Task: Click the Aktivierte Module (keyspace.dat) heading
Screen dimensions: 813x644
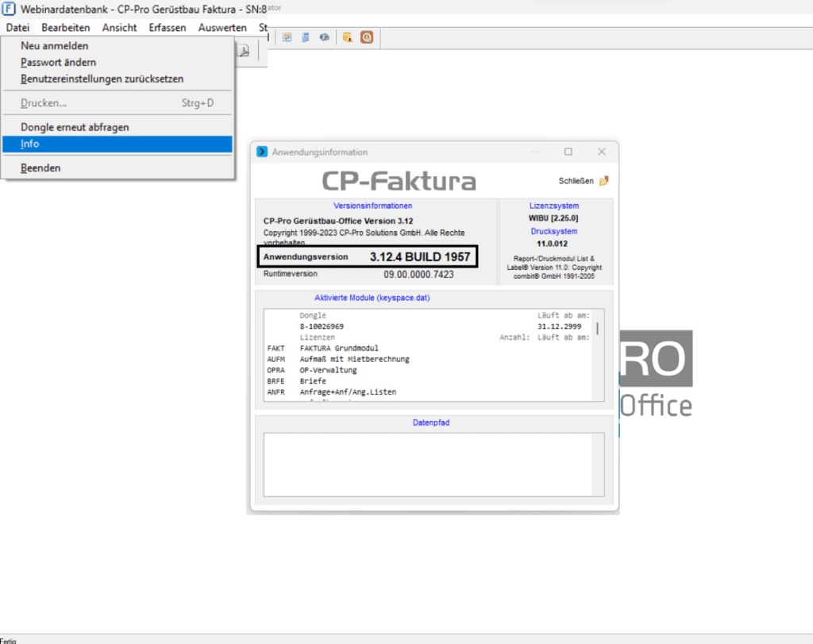Action: click(372, 298)
